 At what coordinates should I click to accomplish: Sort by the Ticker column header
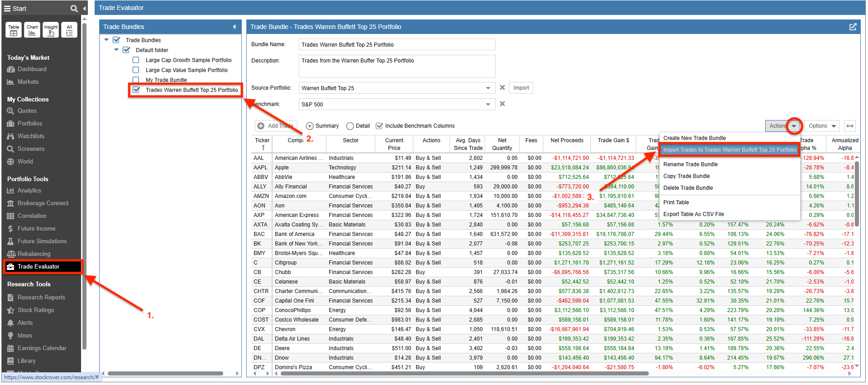(262, 144)
